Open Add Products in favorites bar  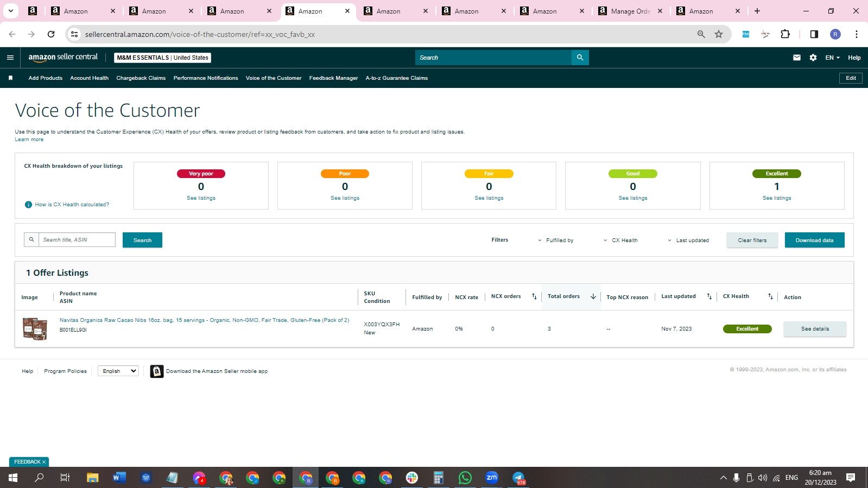(x=46, y=78)
